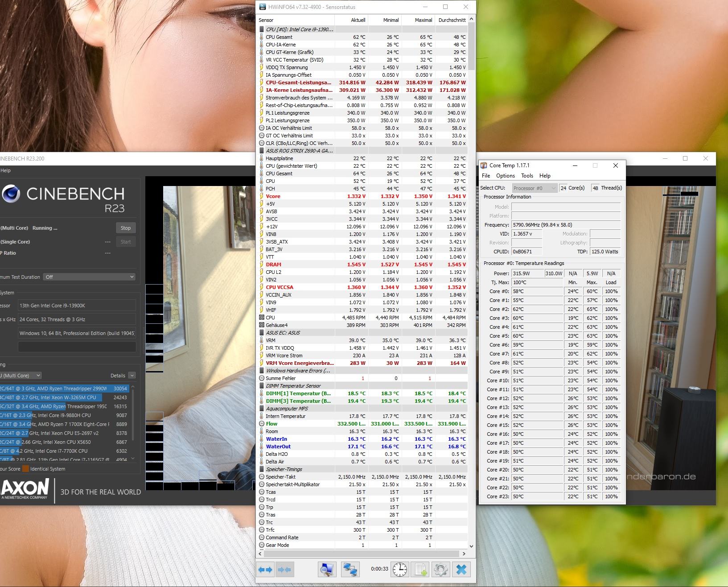Click the disabled Single Core Start button
Screen dimensions: 728x587
[x=126, y=242]
